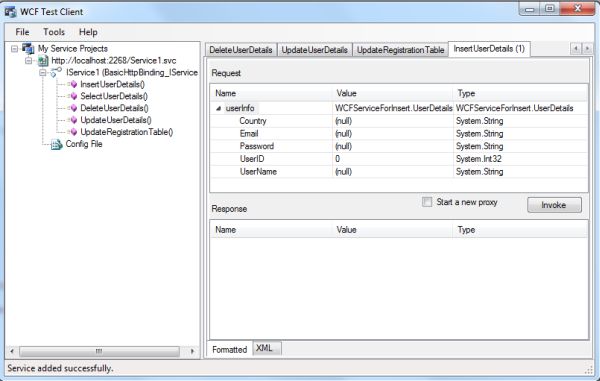This screenshot has height=381, width=600.
Task: Switch to the XML view tab
Action: (x=267, y=348)
